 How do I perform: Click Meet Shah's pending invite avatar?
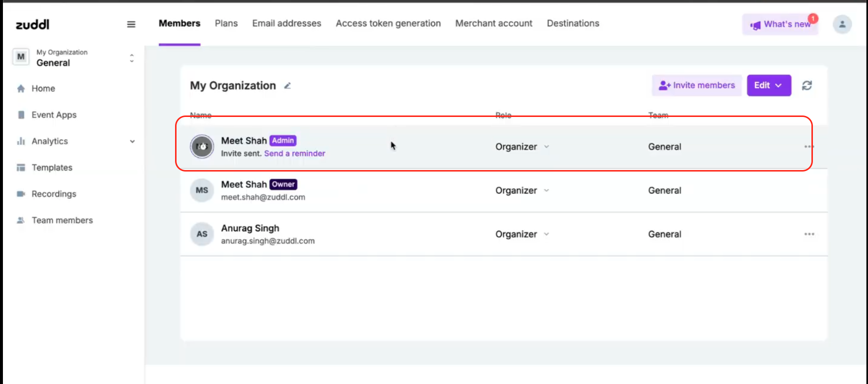pos(202,147)
